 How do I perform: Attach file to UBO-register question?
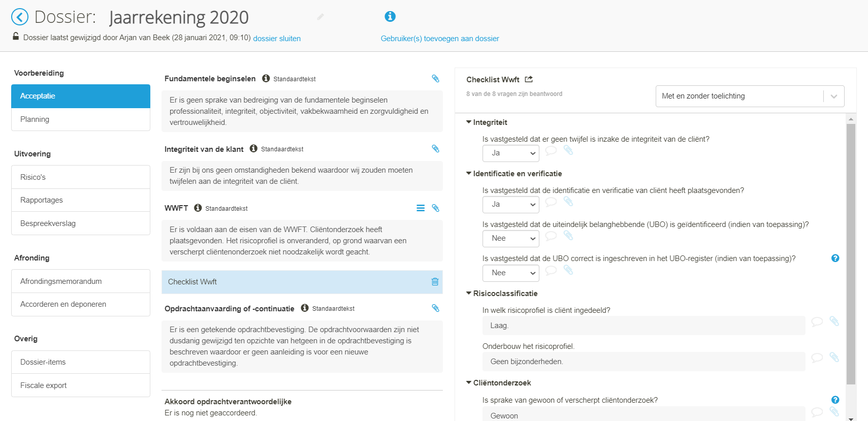568,270
